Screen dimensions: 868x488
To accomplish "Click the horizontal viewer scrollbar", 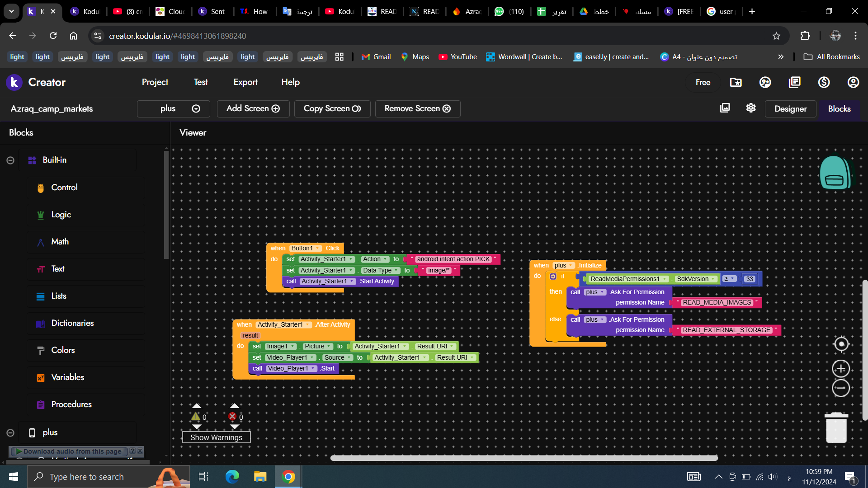I will tap(524, 458).
